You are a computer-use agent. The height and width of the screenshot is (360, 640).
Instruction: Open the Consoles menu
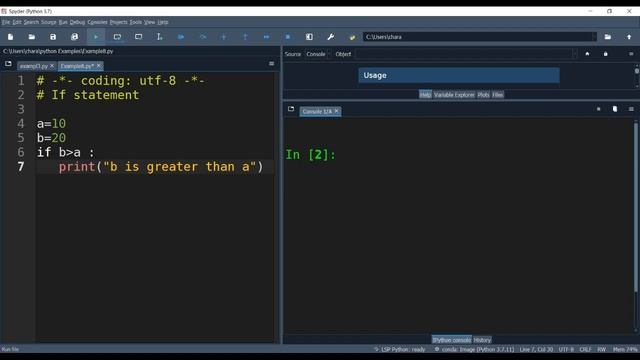[97, 22]
